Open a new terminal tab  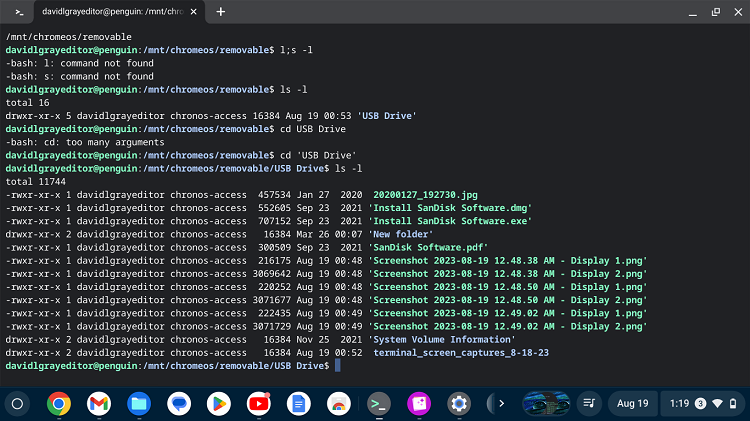[220, 12]
